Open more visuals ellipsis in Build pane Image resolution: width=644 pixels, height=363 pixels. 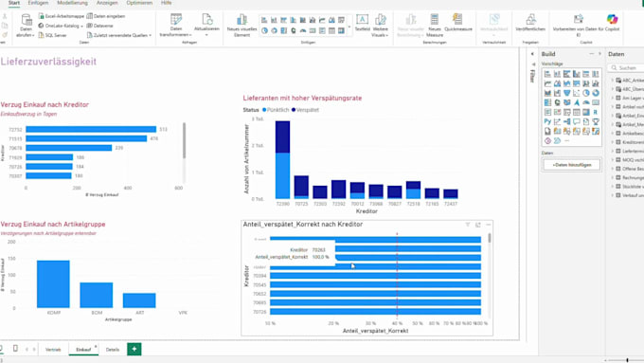[566, 140]
